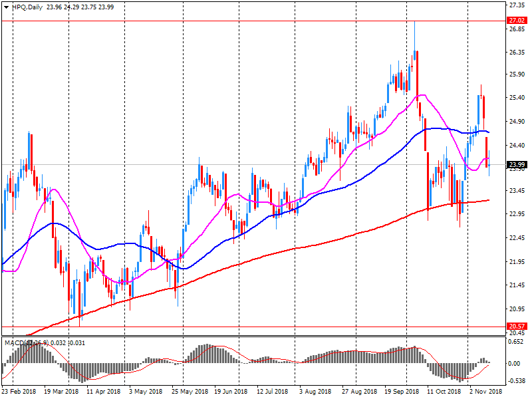532x399 pixels.
Task: Click the 26.35 price axis value
Action: click(517, 53)
